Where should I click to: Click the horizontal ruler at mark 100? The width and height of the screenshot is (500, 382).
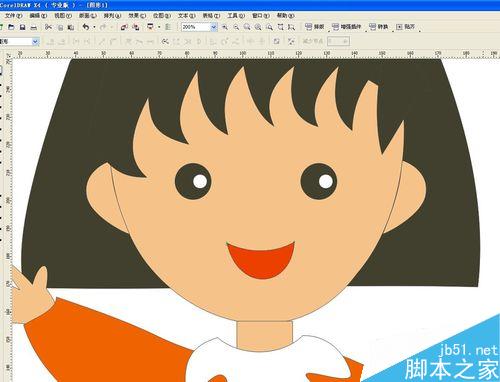coord(243,54)
